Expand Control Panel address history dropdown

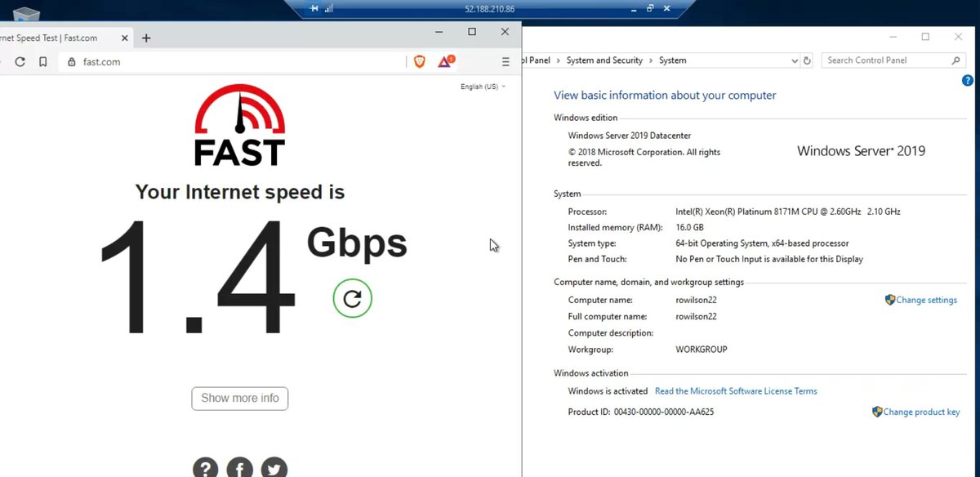(x=795, y=60)
